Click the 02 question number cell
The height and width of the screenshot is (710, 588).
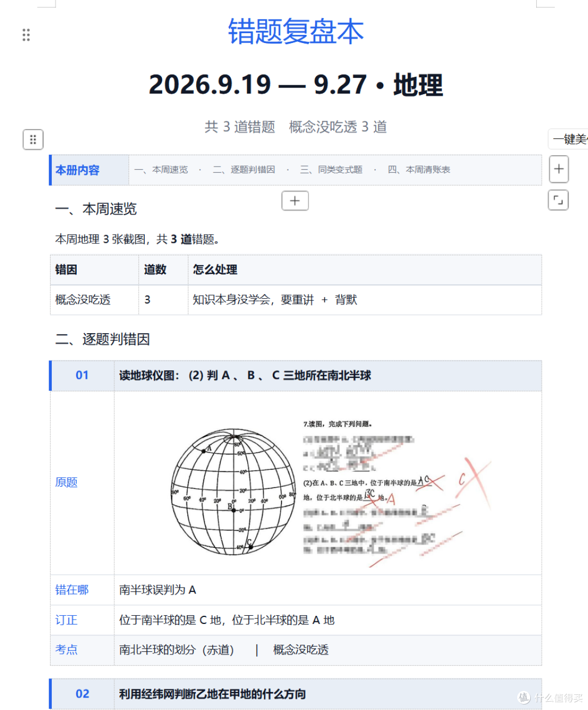click(82, 694)
